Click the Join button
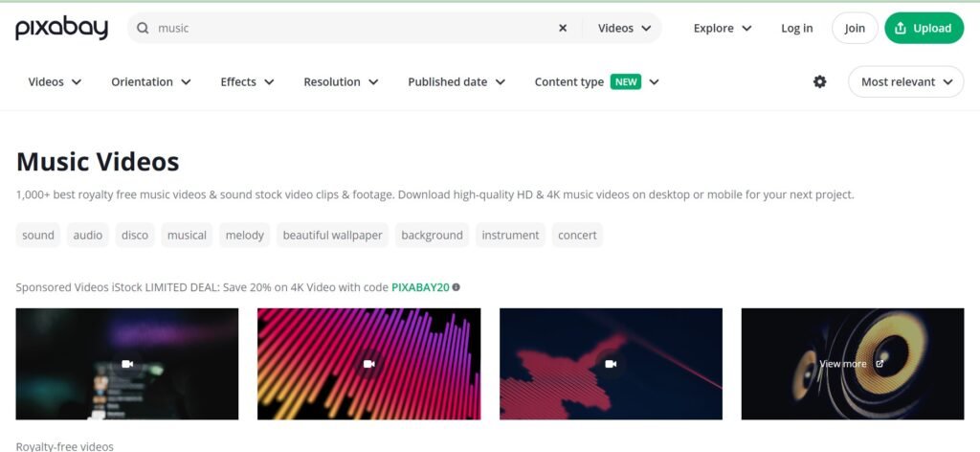 click(x=855, y=28)
